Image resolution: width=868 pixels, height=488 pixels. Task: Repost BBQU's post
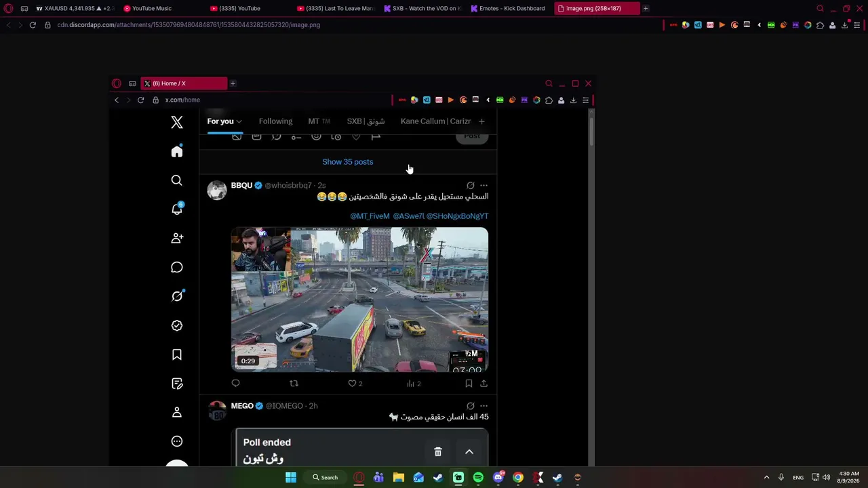point(294,384)
